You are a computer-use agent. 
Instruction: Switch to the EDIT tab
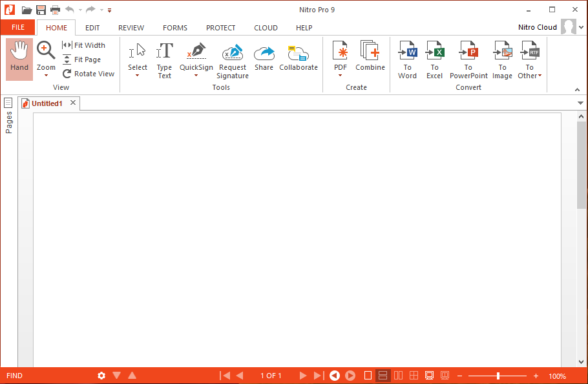tap(92, 28)
